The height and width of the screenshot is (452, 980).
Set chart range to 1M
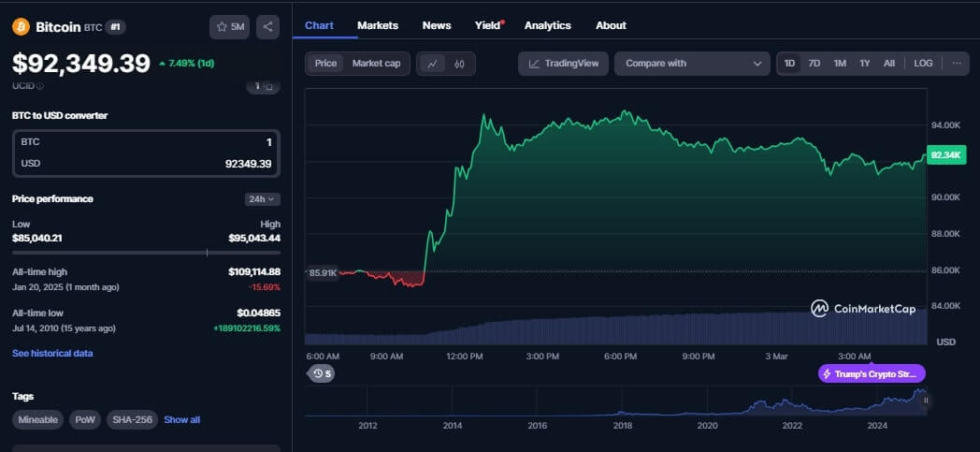840,63
